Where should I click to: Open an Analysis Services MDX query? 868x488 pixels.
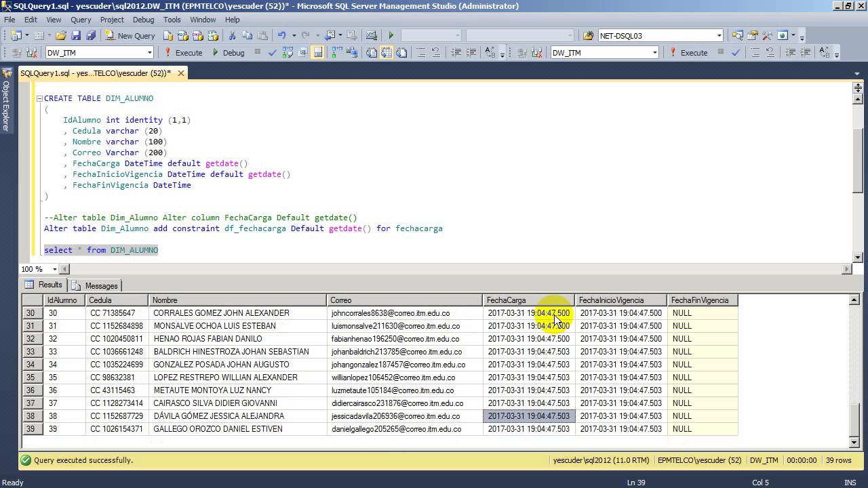pos(183,35)
